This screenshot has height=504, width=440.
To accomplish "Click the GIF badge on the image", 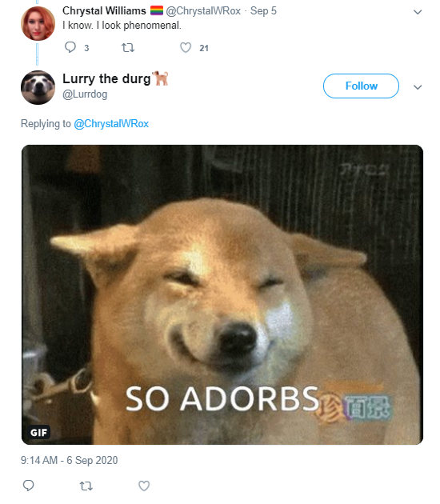I will (38, 432).
